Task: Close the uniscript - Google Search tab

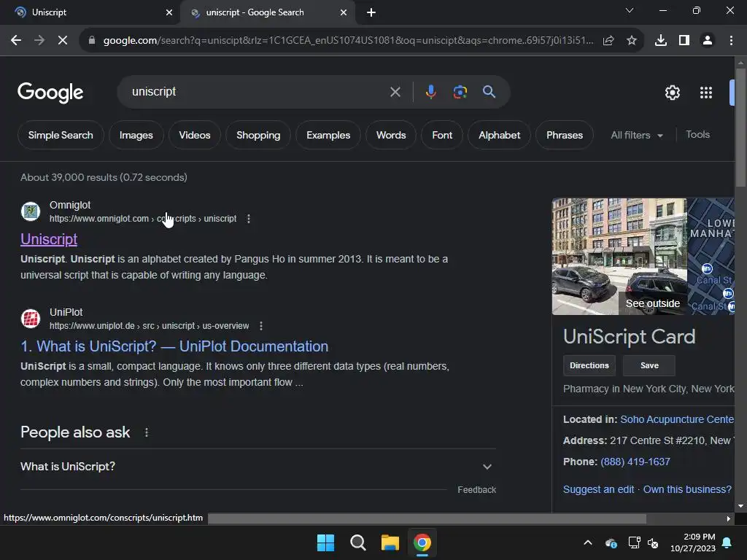Action: pos(344,12)
